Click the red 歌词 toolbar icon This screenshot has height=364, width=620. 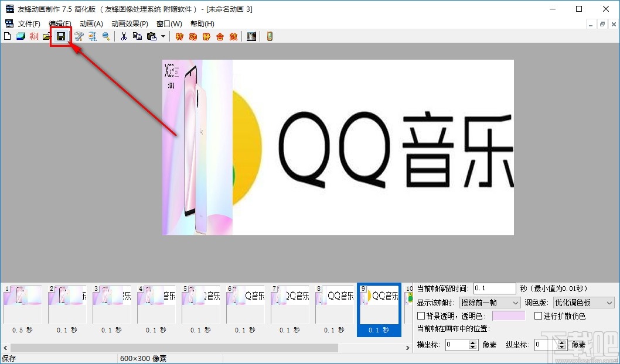[34, 36]
